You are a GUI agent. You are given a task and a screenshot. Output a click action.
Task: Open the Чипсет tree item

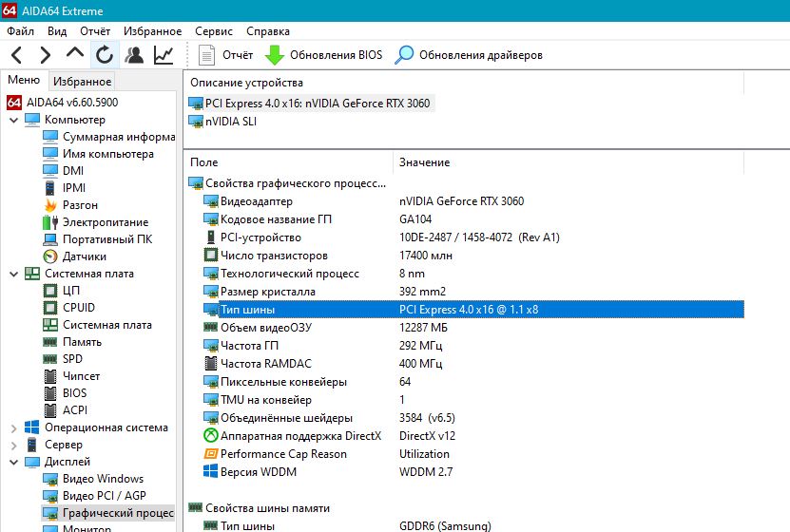pos(71,376)
